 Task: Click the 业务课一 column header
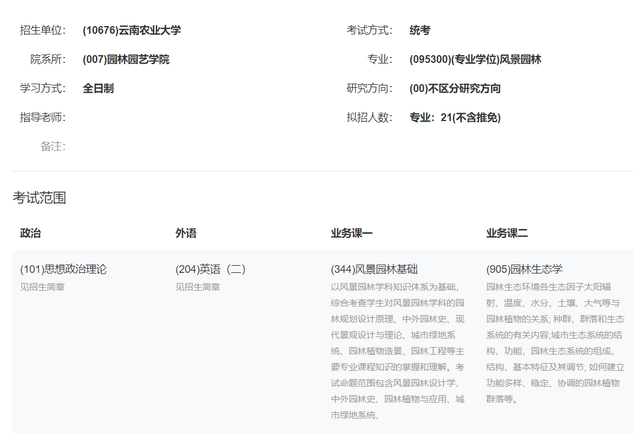(351, 233)
